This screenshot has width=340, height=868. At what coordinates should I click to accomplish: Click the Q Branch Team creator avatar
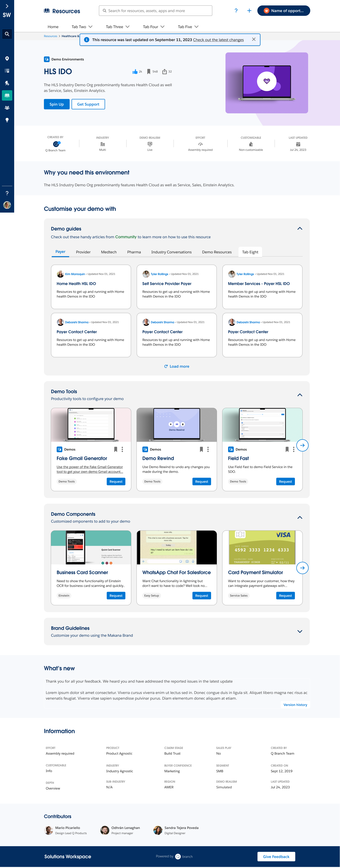tap(56, 144)
